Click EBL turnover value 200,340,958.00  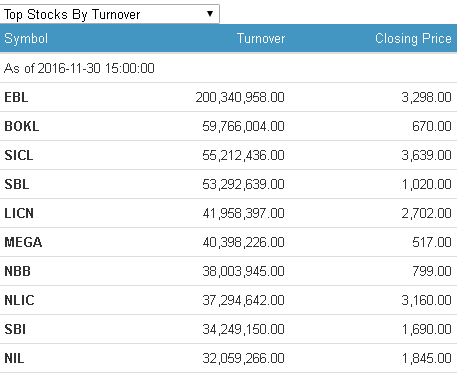pos(240,97)
